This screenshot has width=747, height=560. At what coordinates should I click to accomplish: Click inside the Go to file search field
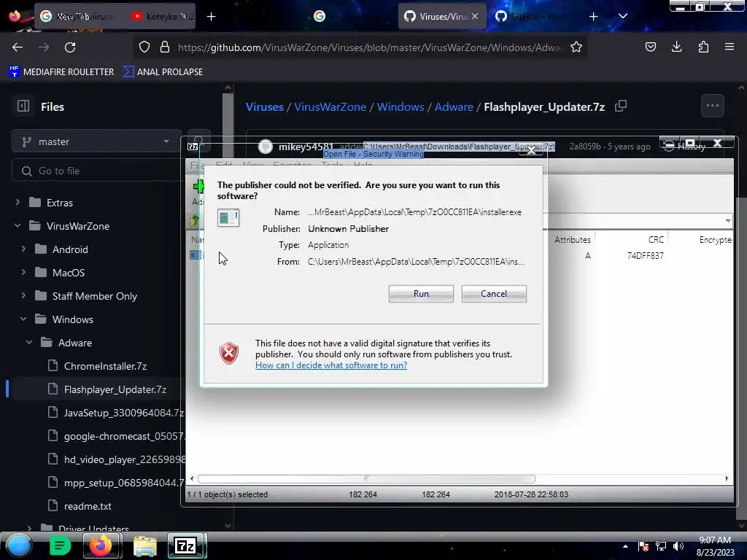pyautogui.click(x=98, y=171)
